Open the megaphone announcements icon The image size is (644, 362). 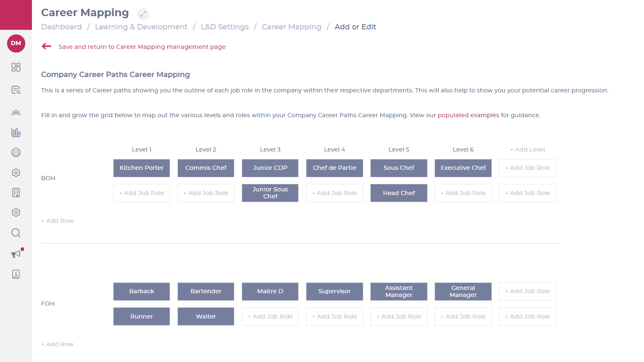tap(16, 254)
